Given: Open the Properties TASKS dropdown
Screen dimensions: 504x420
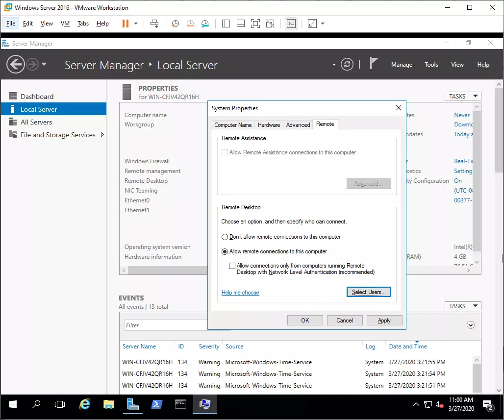Looking at the screenshot, I should (x=462, y=96).
